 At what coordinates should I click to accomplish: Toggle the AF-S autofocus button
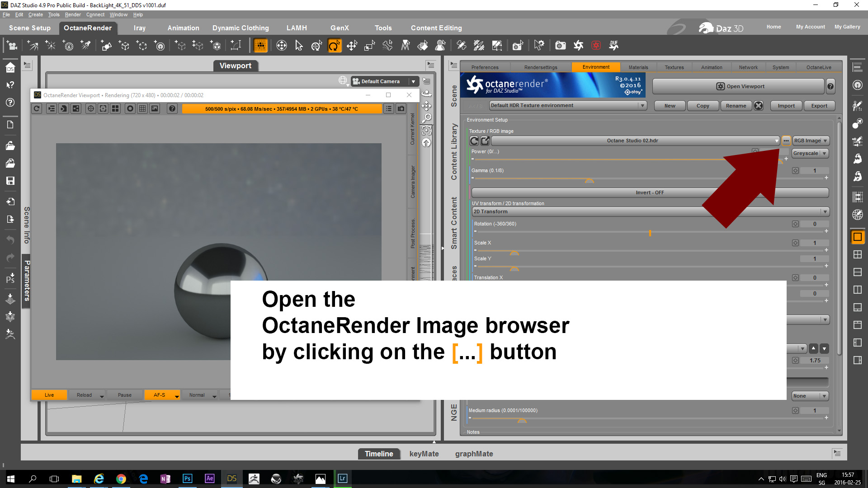click(x=159, y=395)
